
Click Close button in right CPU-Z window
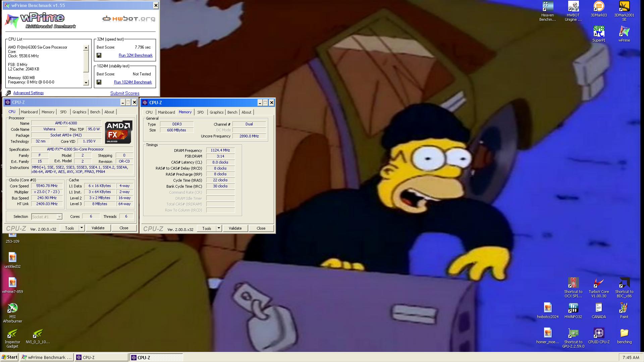coord(261,228)
